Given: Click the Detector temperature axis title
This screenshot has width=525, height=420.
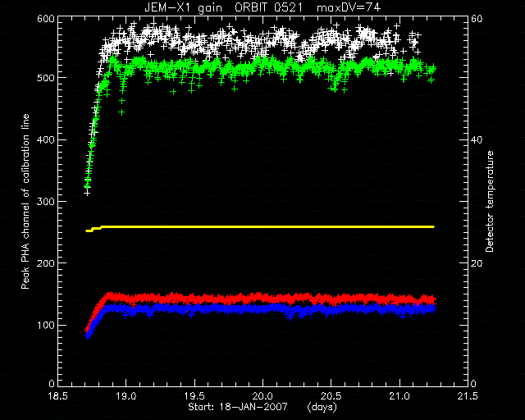Looking at the screenshot, I should pyautogui.click(x=490, y=201).
